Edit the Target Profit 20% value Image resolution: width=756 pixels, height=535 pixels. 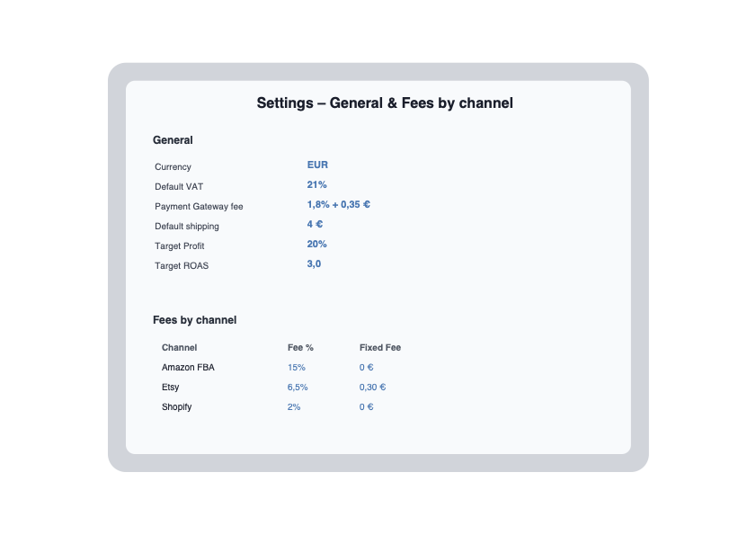point(316,245)
